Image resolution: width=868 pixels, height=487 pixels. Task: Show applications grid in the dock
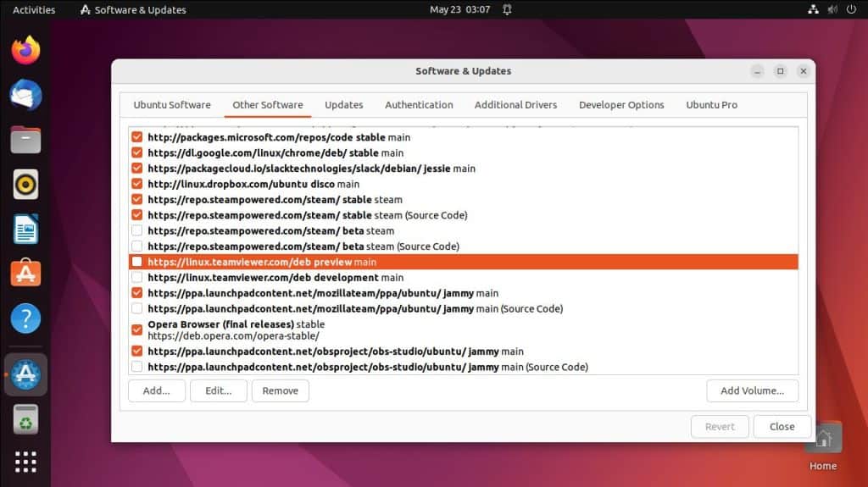(25, 462)
